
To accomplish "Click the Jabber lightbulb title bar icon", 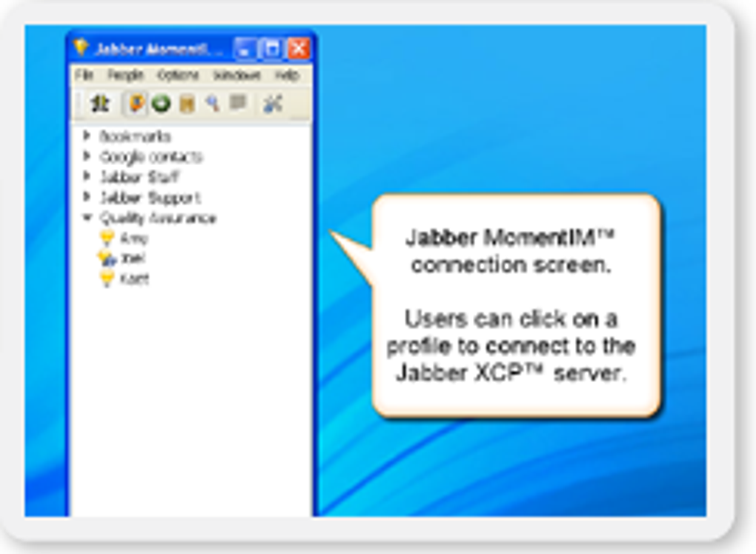I will tap(81, 48).
